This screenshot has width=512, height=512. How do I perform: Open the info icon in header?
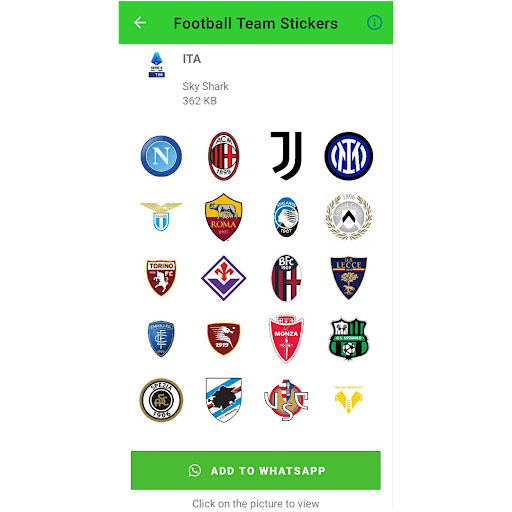tap(374, 23)
